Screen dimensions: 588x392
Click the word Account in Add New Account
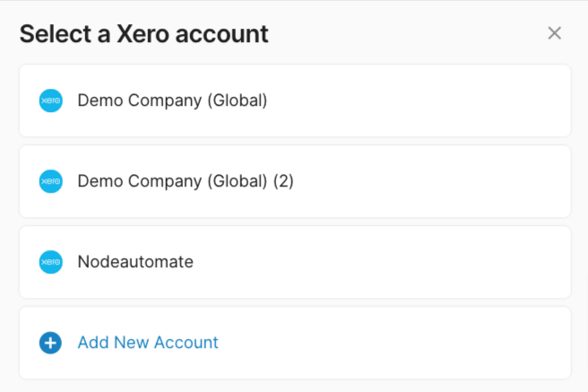186,343
